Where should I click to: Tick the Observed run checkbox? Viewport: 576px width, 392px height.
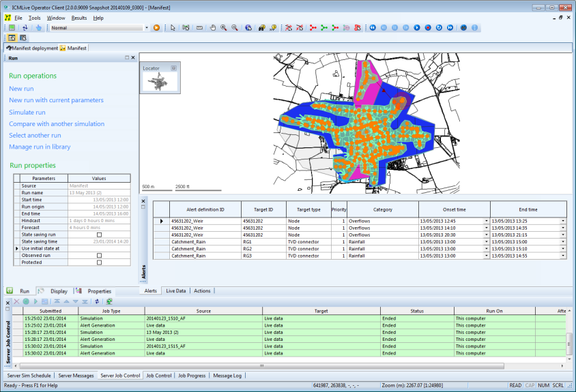99,256
